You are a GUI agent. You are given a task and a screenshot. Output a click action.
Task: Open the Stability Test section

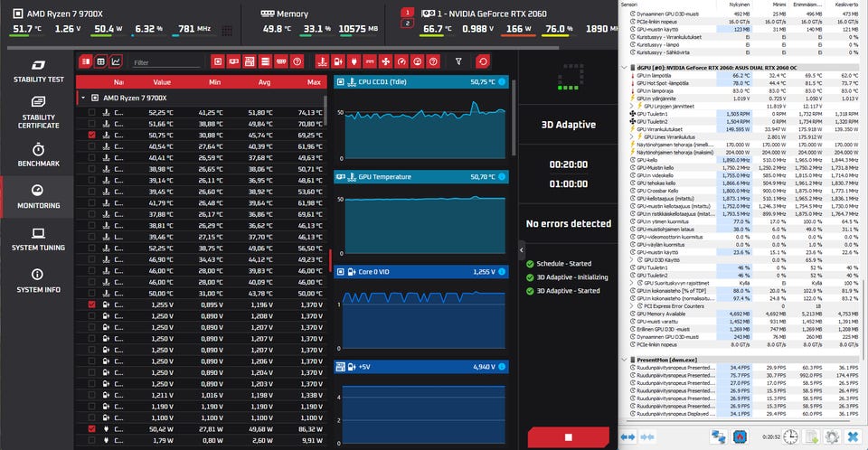tap(38, 71)
